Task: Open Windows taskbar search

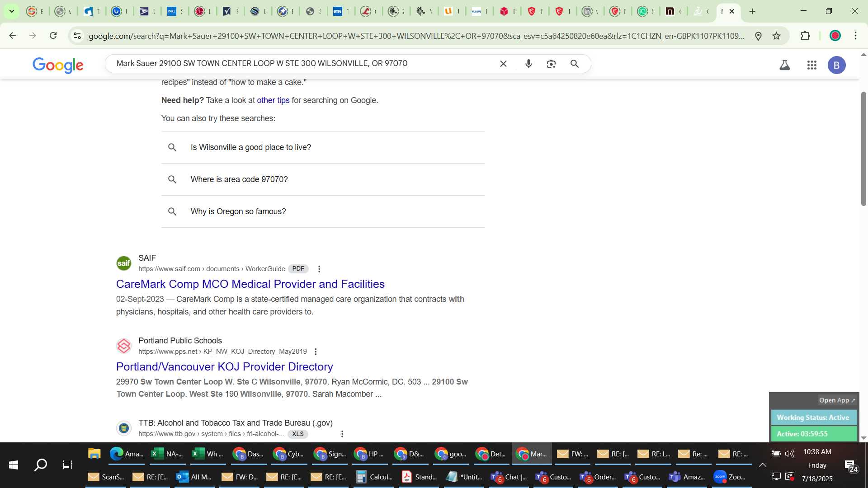Action: tap(41, 465)
